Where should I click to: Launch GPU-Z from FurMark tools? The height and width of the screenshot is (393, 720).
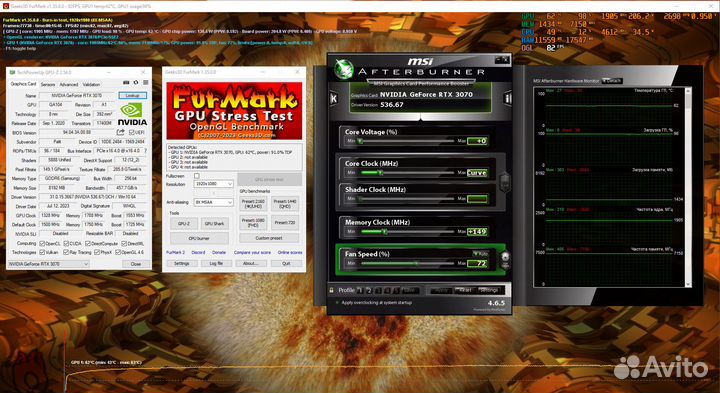point(184,224)
